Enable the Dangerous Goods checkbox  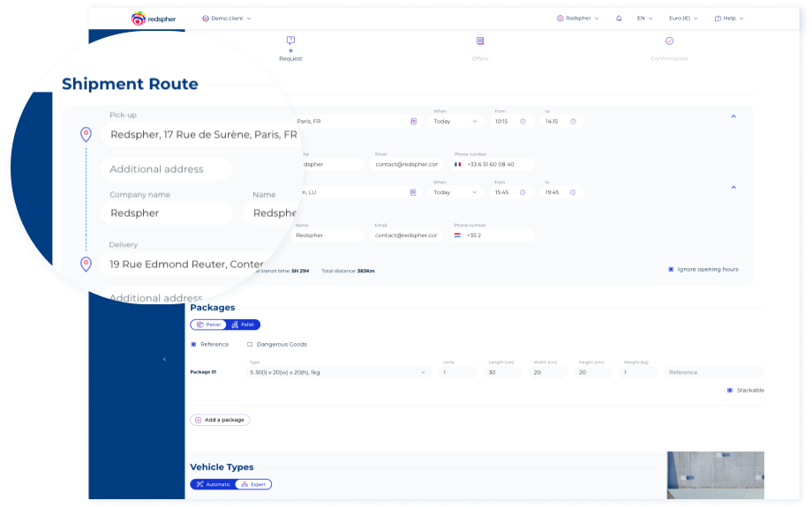(250, 345)
